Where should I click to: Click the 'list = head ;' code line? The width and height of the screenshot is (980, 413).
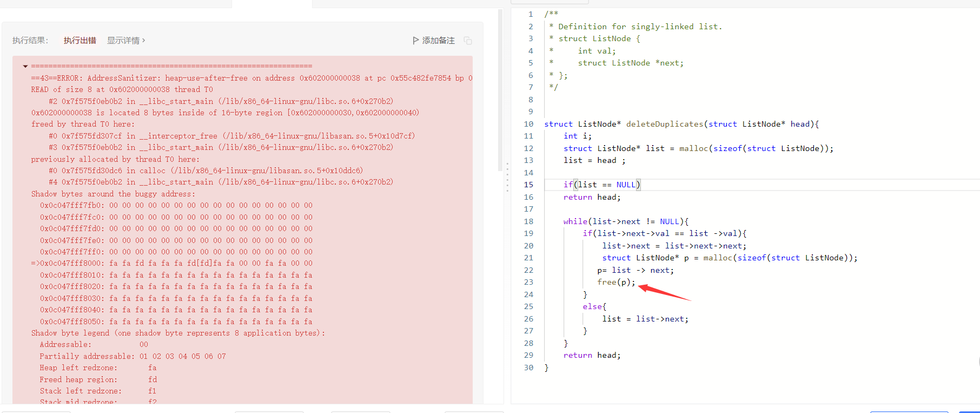click(594, 160)
